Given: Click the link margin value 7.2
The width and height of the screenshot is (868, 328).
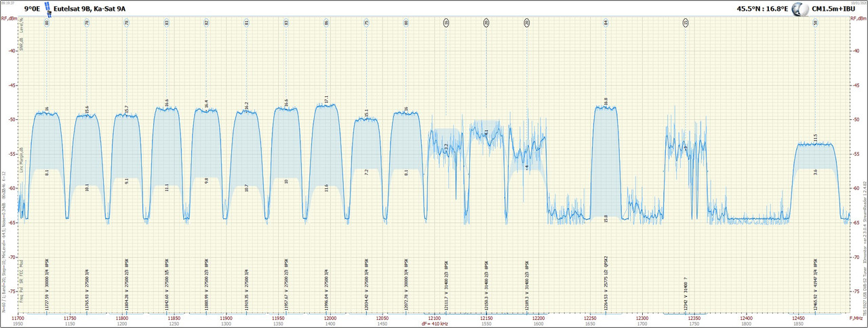Looking at the screenshot, I should point(367,172).
